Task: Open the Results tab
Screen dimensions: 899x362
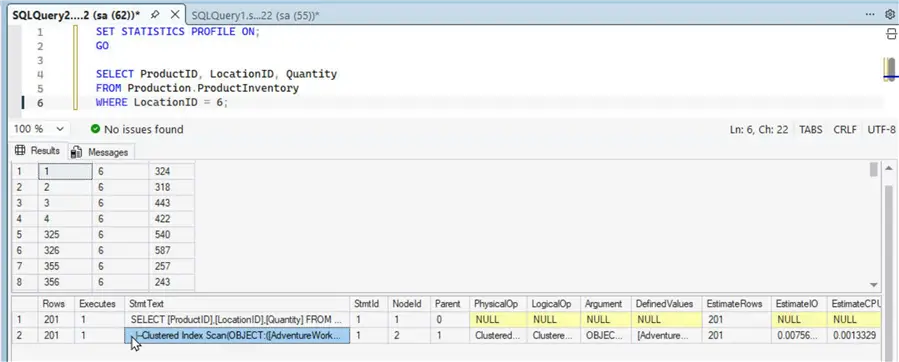Action: point(38,151)
